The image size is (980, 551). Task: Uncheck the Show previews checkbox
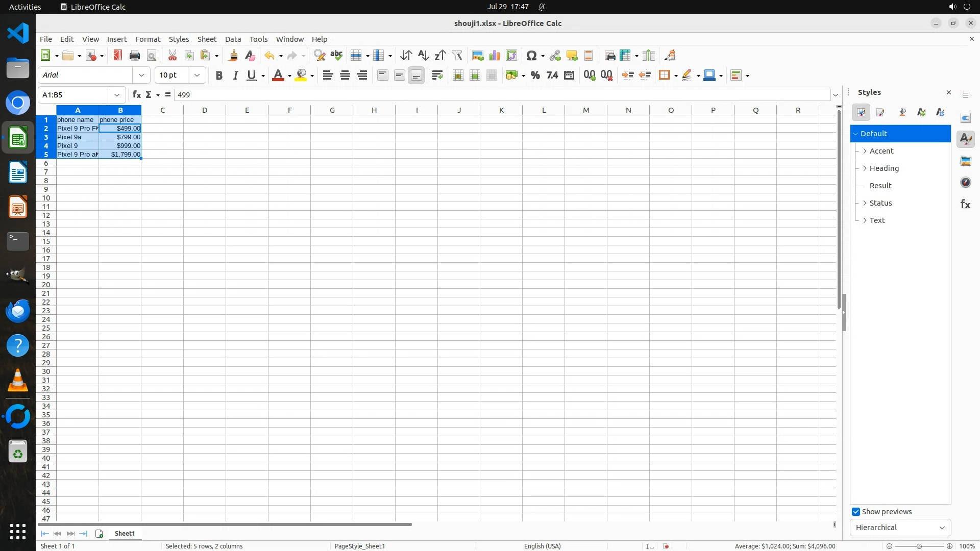tap(856, 512)
